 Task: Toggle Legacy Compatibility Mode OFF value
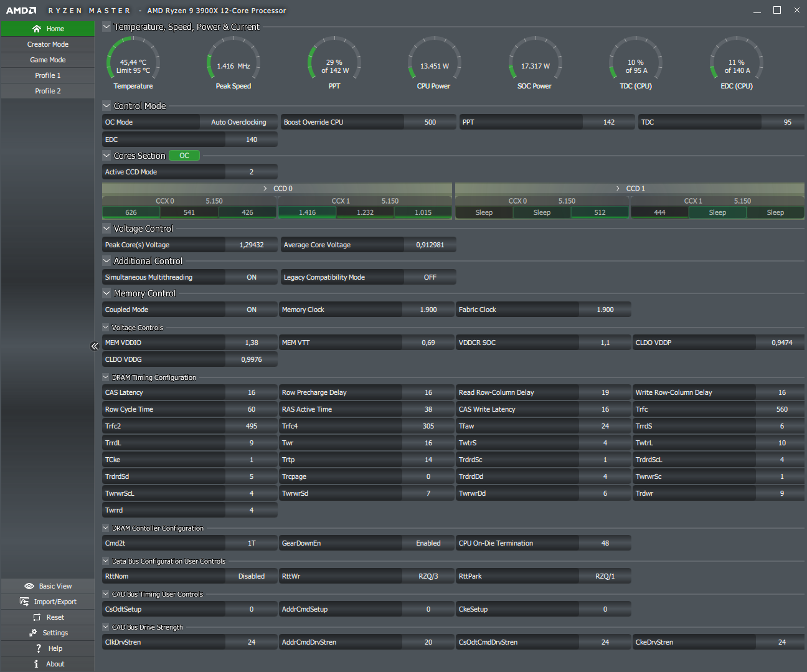click(x=430, y=277)
